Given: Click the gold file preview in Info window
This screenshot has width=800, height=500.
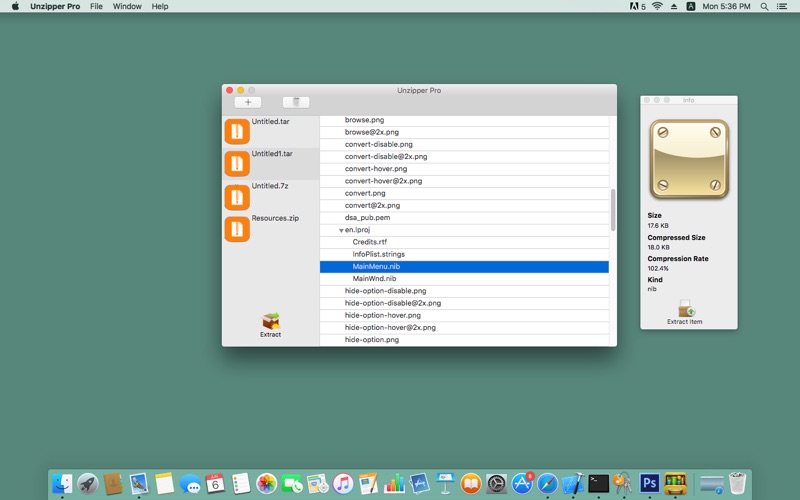Looking at the screenshot, I should (689, 159).
